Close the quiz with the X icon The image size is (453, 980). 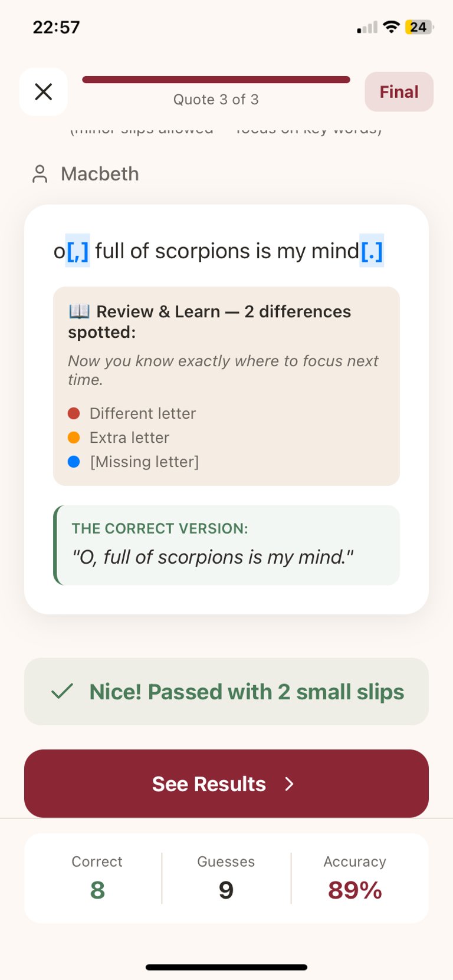pos(44,91)
